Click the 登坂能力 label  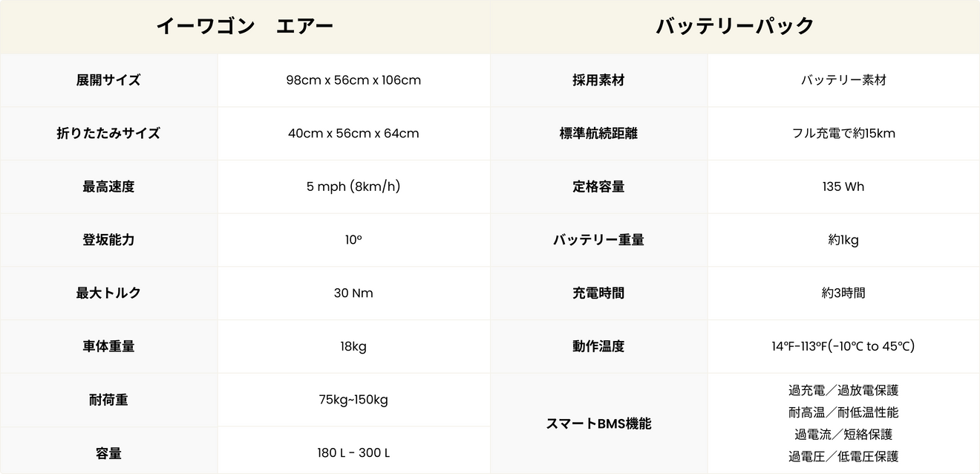click(108, 240)
